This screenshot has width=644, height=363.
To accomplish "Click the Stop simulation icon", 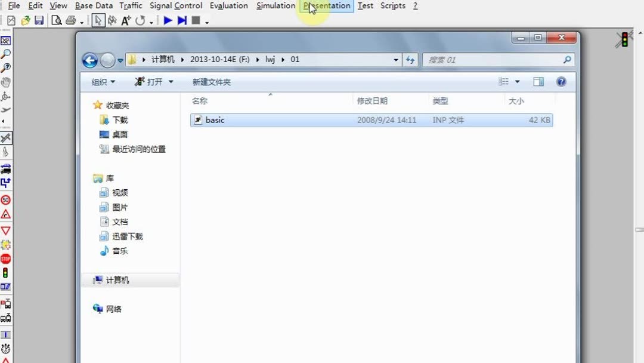I will point(196,20).
